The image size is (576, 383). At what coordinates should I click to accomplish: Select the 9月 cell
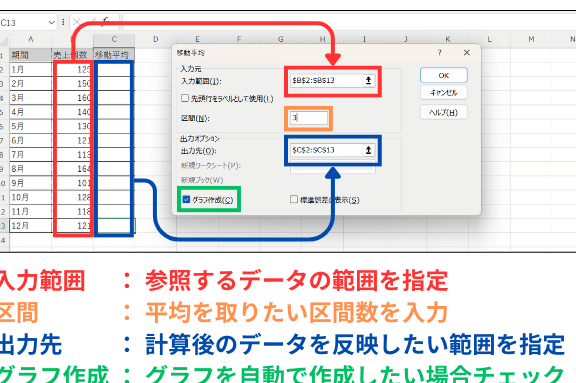[x=30, y=183]
